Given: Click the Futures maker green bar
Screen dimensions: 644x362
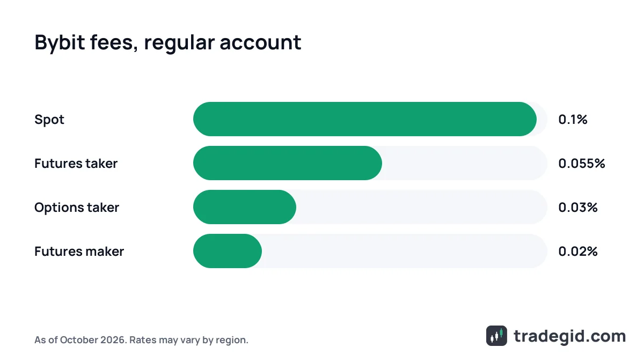Looking at the screenshot, I should [228, 251].
